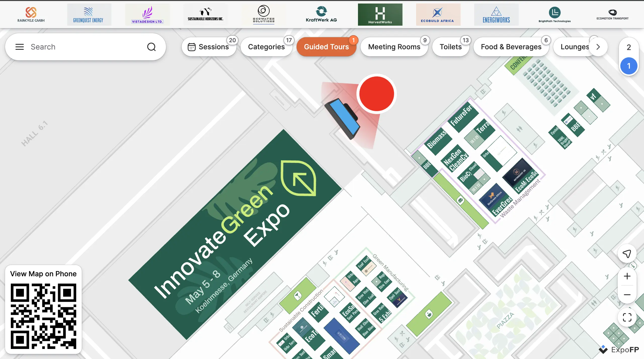
Task: Switch to floor 2
Action: [629, 47]
